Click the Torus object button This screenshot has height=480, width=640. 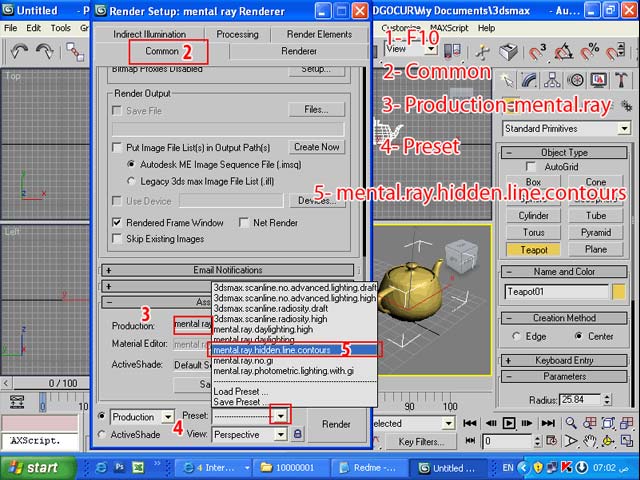pos(533,232)
